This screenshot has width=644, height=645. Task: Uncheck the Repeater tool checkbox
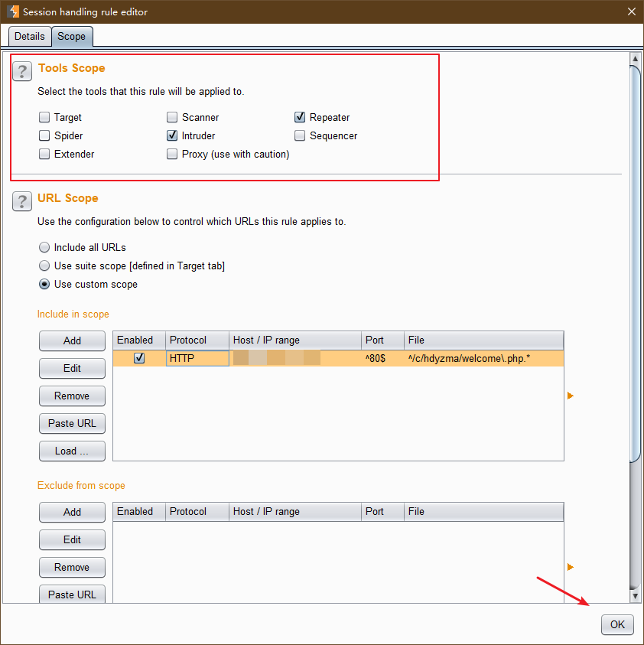pyautogui.click(x=301, y=118)
